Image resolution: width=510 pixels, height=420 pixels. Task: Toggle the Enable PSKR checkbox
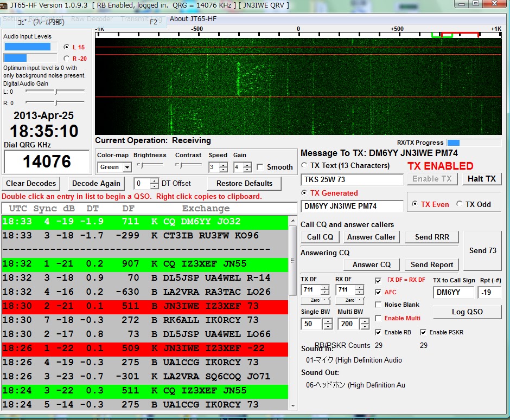click(x=423, y=332)
